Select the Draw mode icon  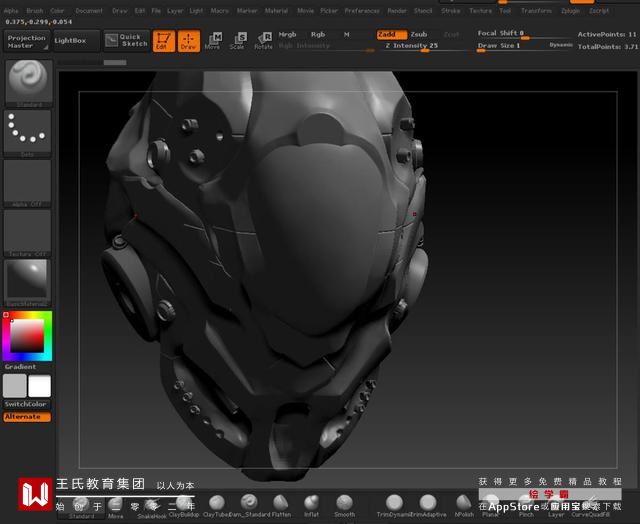coord(189,41)
